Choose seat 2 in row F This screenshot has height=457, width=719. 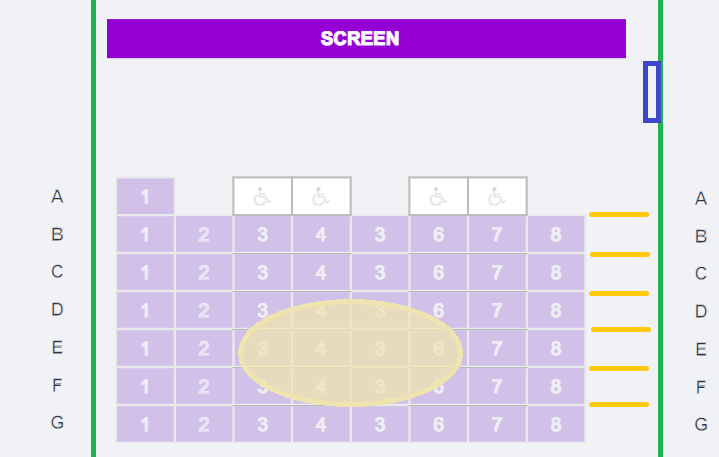pyautogui.click(x=204, y=386)
